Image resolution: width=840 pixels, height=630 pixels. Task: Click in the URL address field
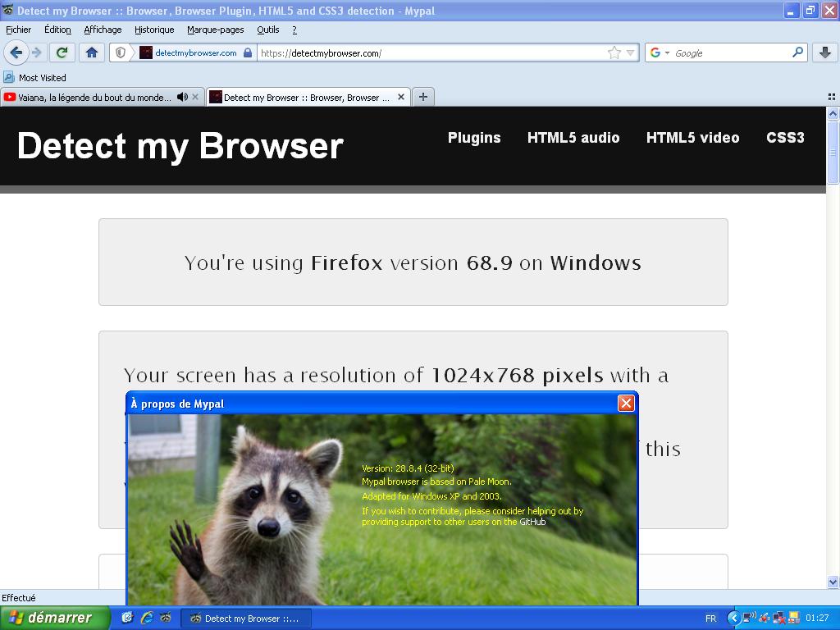click(x=431, y=52)
